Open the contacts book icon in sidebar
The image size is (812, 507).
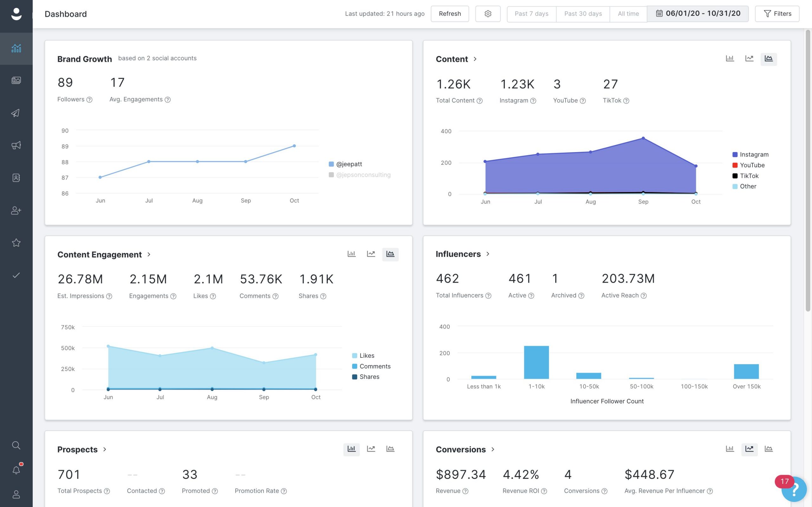pos(16,178)
